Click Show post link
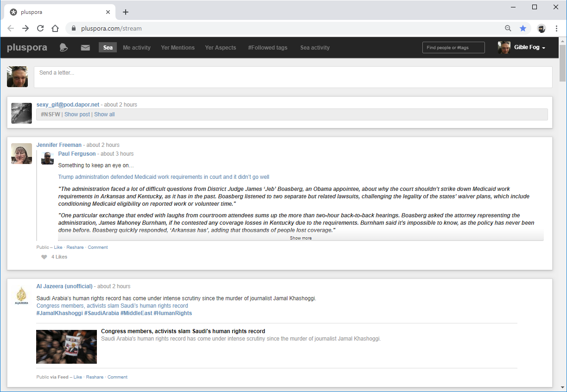567x392 pixels. (x=77, y=114)
